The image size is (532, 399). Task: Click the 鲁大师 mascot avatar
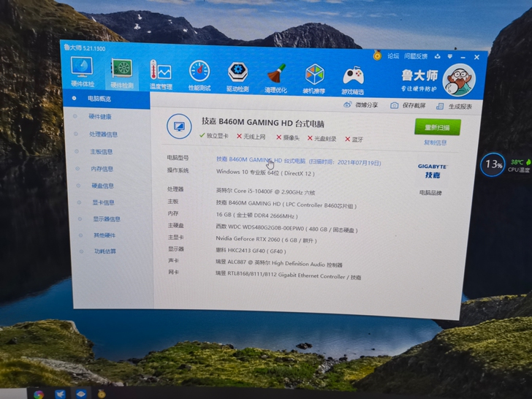[459, 80]
